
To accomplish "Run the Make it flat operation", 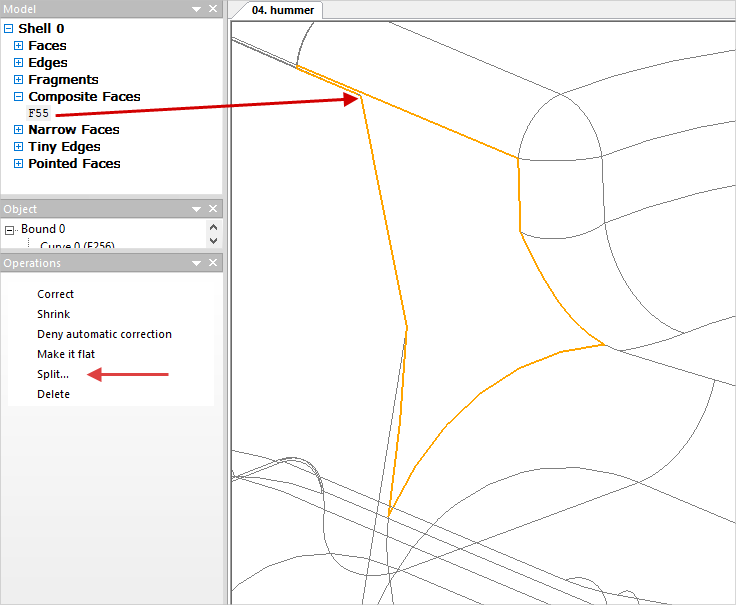I will (x=66, y=354).
